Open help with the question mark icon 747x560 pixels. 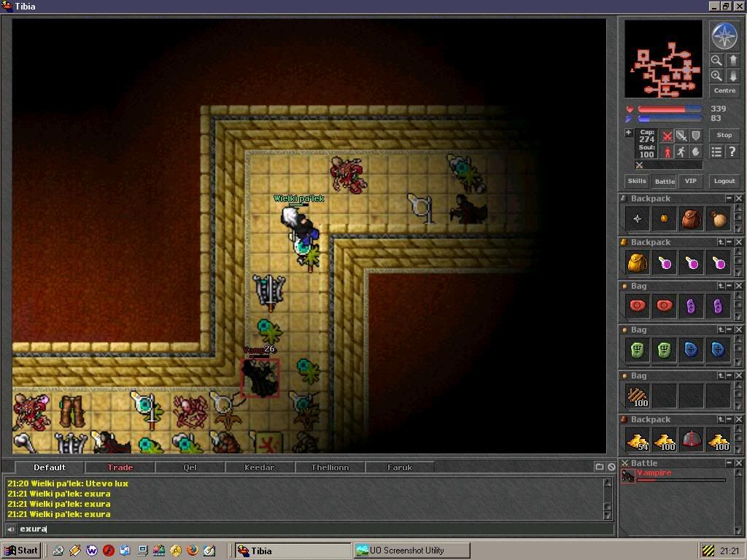pos(732,152)
